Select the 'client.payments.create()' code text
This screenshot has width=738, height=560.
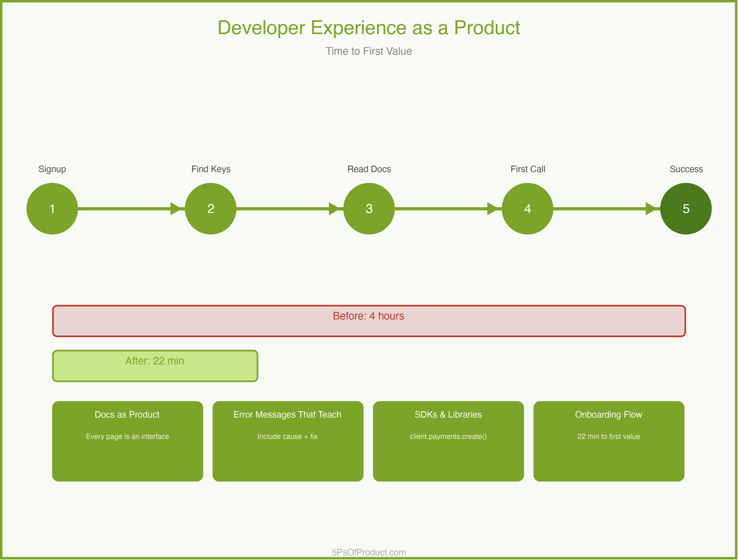coord(448,436)
